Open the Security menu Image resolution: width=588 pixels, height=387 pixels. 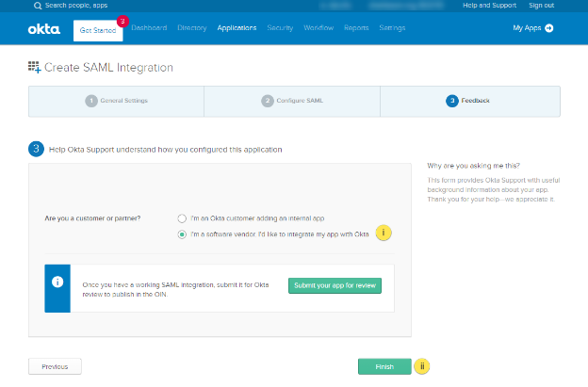pyautogui.click(x=280, y=27)
